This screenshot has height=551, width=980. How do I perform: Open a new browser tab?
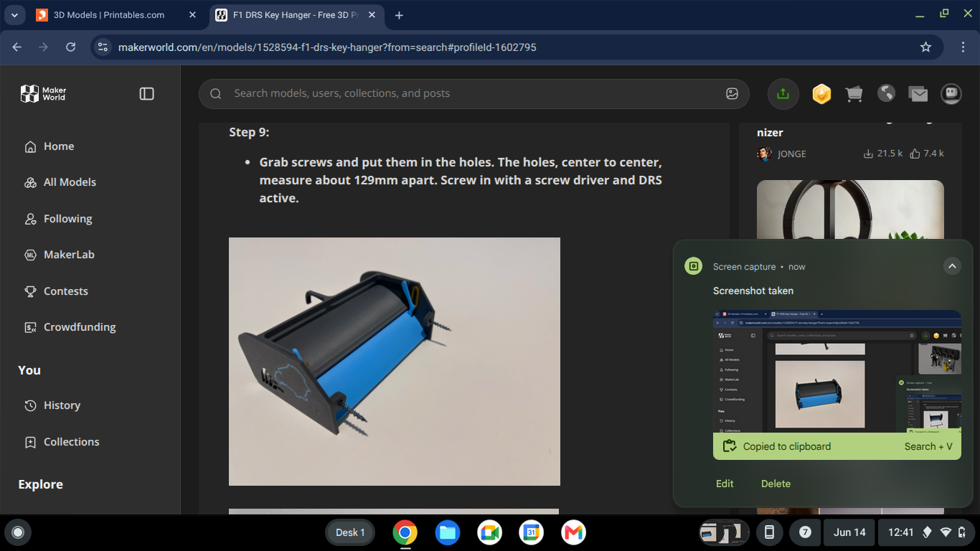(399, 15)
